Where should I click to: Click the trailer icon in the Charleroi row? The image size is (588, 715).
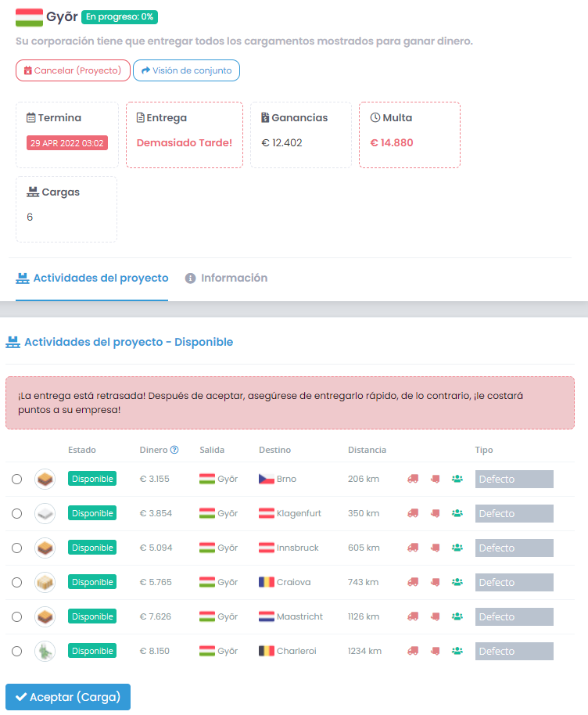(436, 651)
